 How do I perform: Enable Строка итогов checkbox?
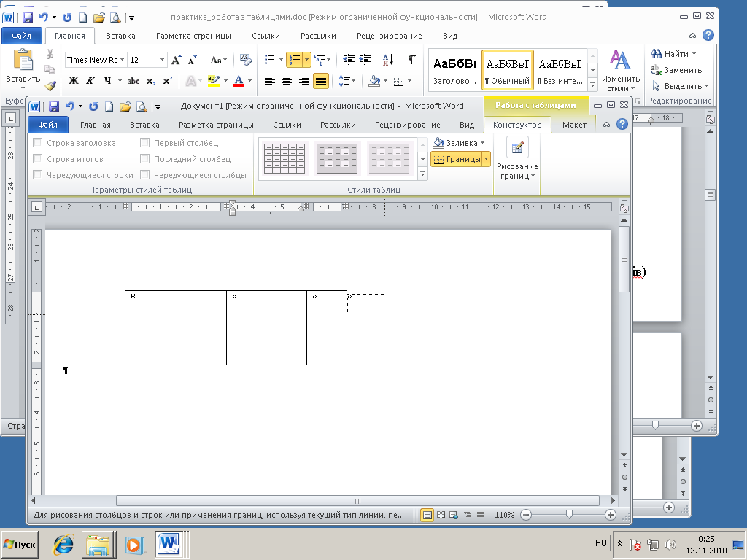[38, 159]
